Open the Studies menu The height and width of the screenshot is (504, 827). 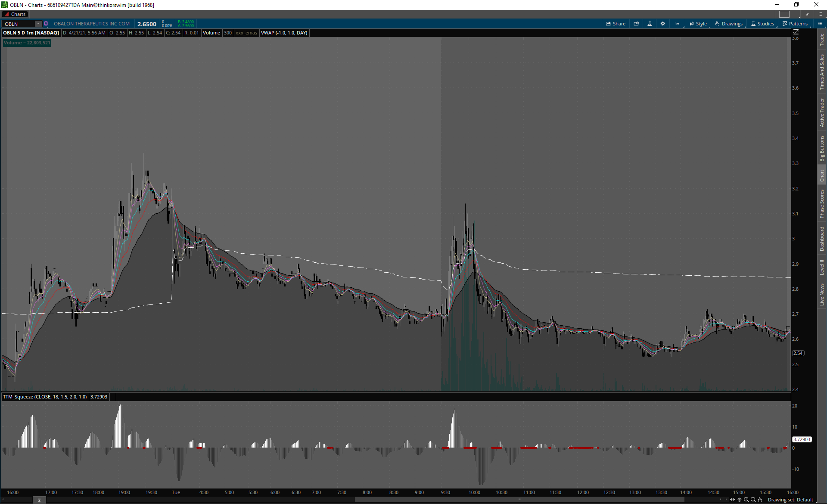(x=762, y=24)
